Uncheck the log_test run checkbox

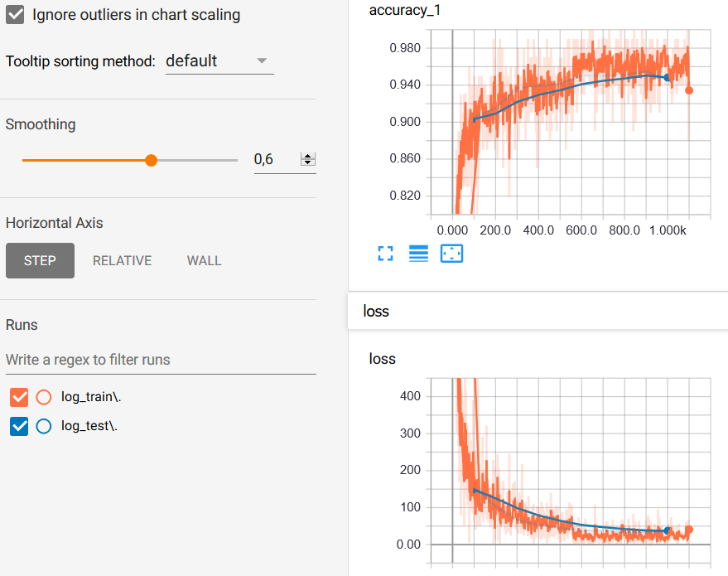[x=19, y=426]
